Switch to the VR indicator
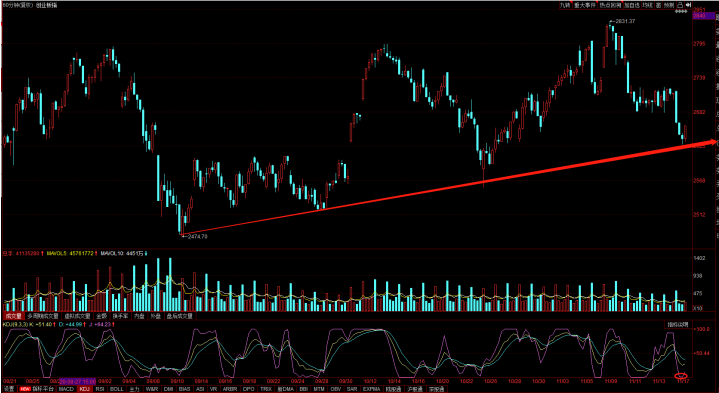Screen dimensions: 719x393 coord(213,389)
